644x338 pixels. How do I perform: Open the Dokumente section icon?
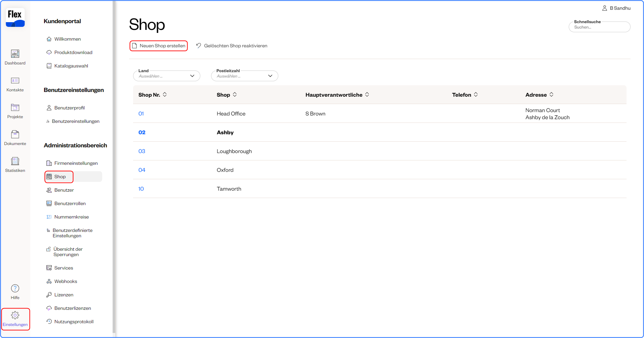(x=15, y=135)
